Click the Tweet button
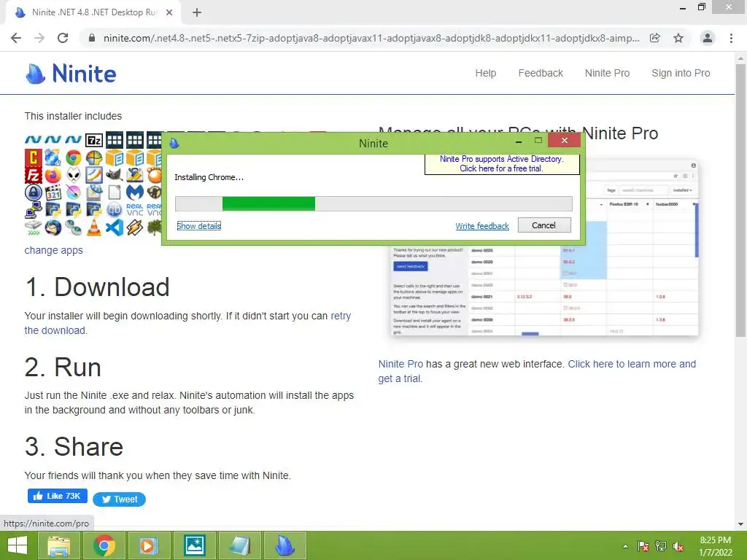This screenshot has height=560, width=747. click(x=119, y=499)
